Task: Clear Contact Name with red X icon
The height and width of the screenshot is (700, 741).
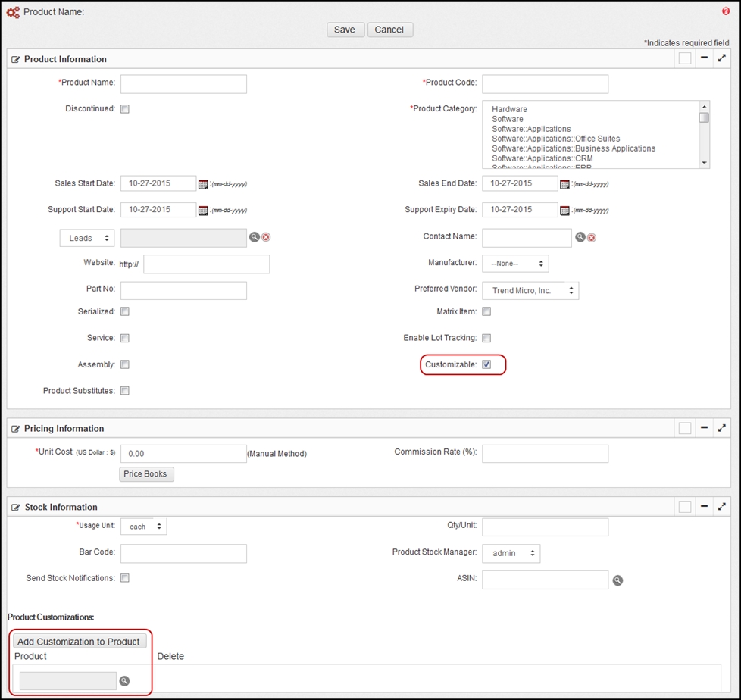Action: (x=592, y=238)
